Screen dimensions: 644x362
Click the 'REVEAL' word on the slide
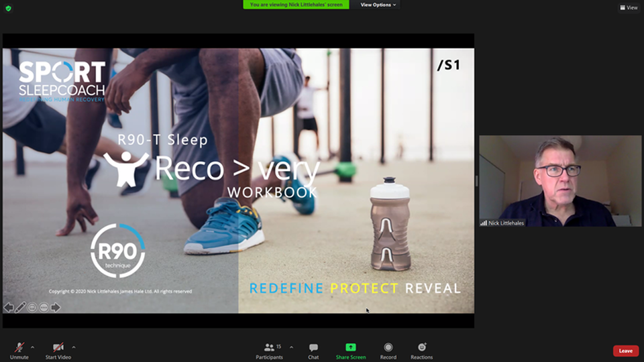433,288
